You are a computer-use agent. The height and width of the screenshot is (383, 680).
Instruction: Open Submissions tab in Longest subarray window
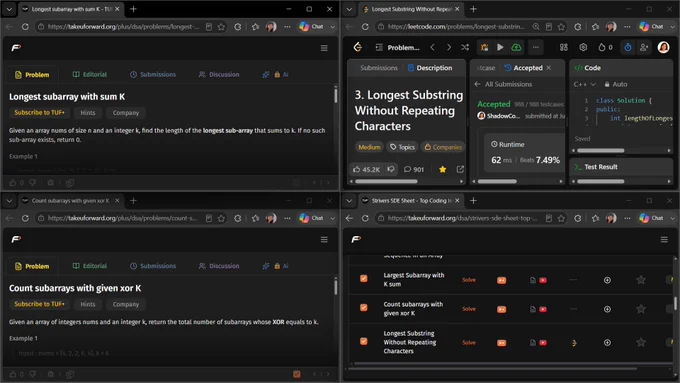(153, 75)
